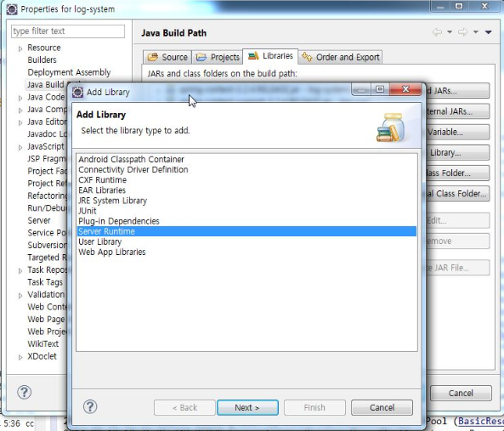Image resolution: width=504 pixels, height=431 pixels.
Task: Open view menu triangle in Properties header
Action: click(488, 31)
